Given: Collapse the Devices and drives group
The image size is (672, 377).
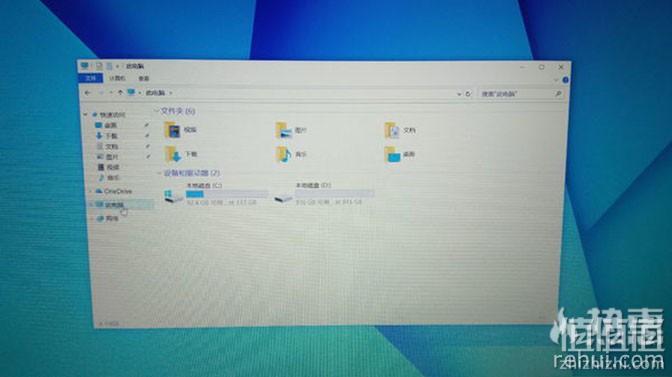Looking at the screenshot, I should [x=159, y=173].
